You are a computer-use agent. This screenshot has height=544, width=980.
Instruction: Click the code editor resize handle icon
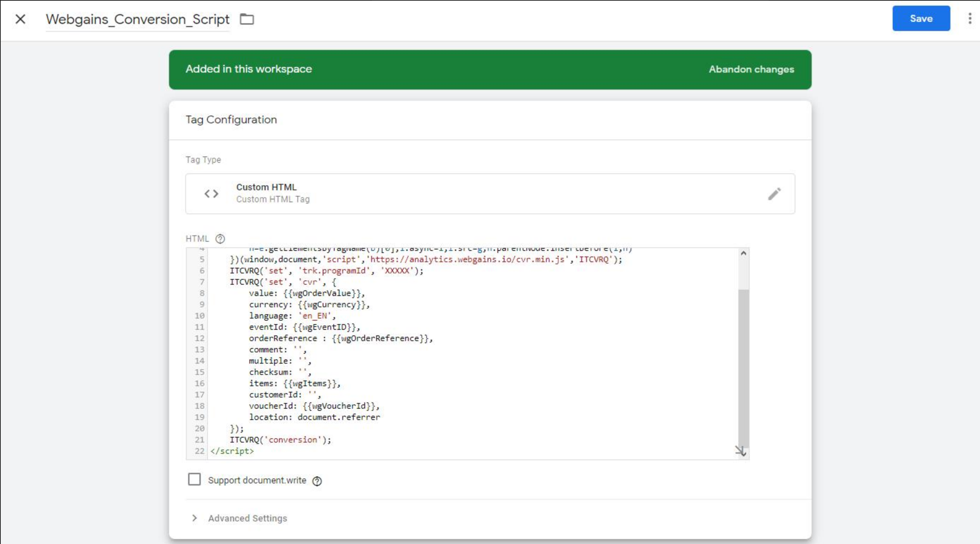click(740, 451)
